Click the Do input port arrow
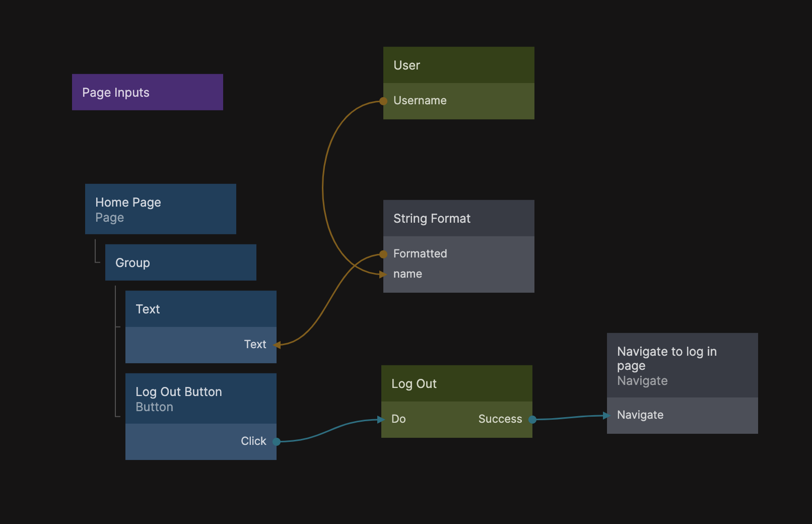Viewport: 812px width, 524px height. 381,420
